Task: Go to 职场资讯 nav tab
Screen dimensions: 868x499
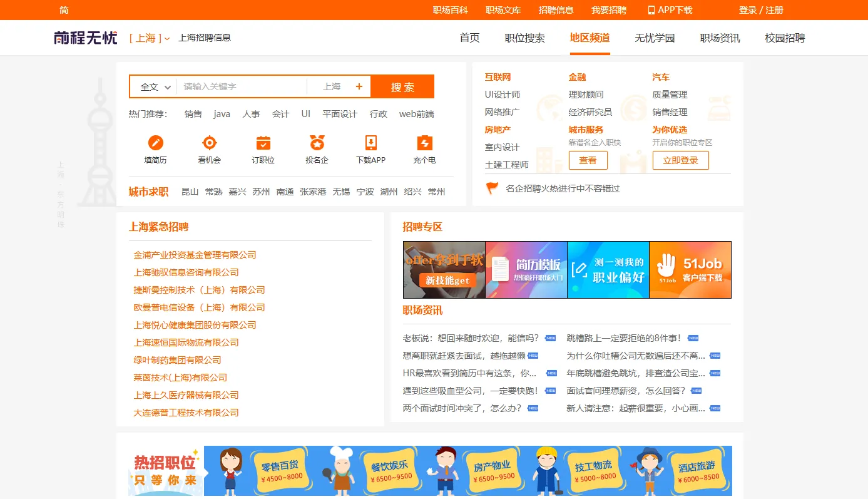Action: click(x=720, y=38)
